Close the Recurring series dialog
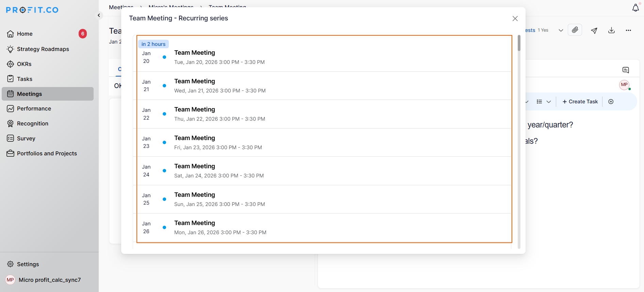This screenshot has height=292, width=644. tap(515, 19)
